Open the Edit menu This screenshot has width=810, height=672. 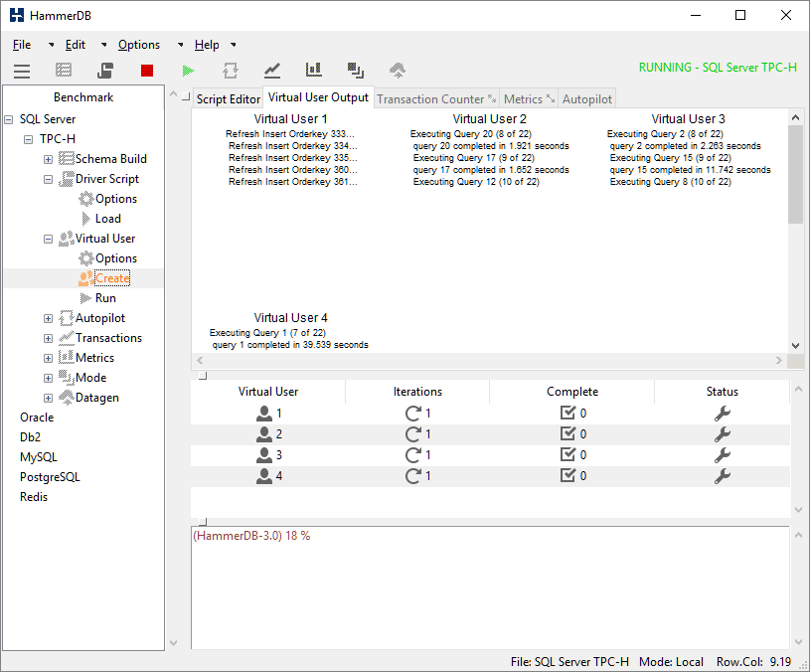(76, 45)
